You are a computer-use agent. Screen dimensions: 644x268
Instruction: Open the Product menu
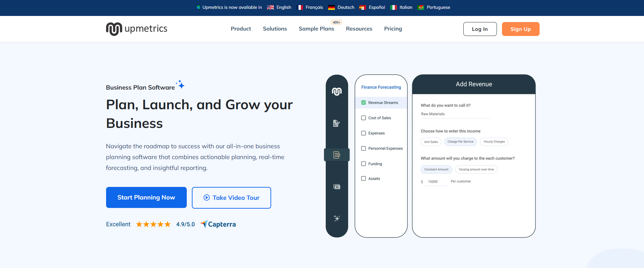click(x=241, y=29)
